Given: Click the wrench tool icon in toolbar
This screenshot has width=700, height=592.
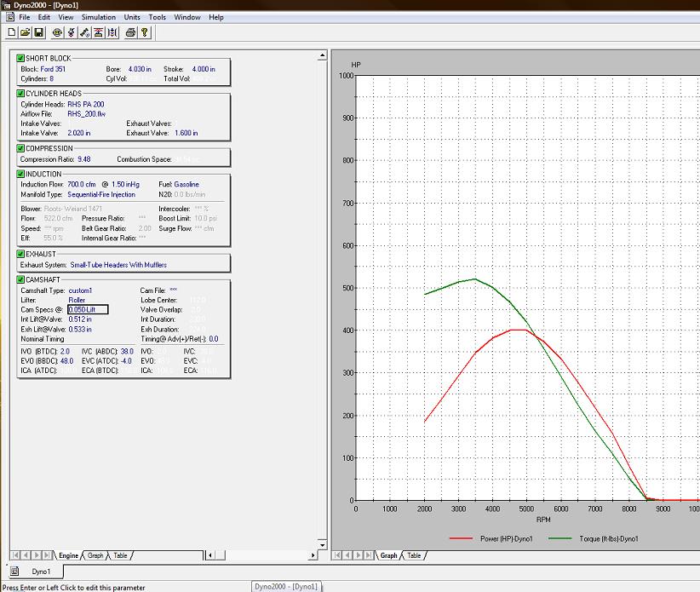Looking at the screenshot, I should tap(85, 32).
